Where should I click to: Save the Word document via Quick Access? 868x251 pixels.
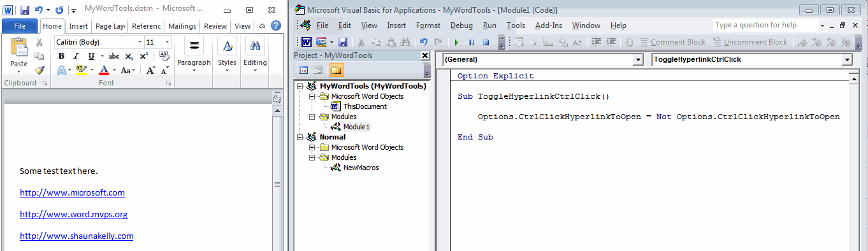(24, 10)
